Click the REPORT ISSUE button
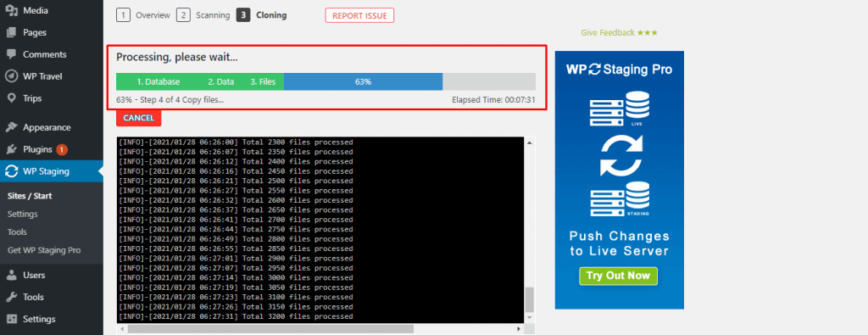The height and width of the screenshot is (335, 868). [x=359, y=15]
